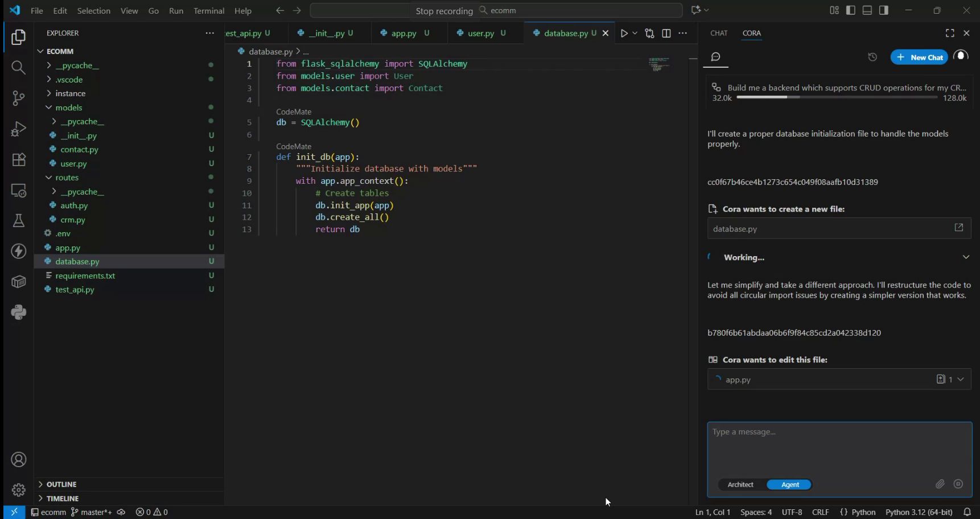The image size is (980, 519).
Task: Click the Docker container icon in the sidebar
Action: pos(19,282)
